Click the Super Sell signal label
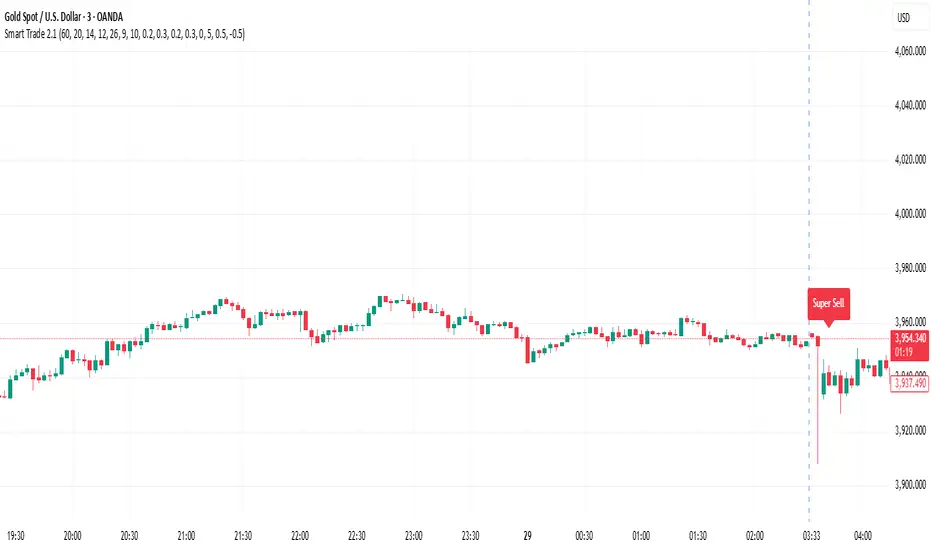This screenshot has width=932, height=550. coord(829,303)
